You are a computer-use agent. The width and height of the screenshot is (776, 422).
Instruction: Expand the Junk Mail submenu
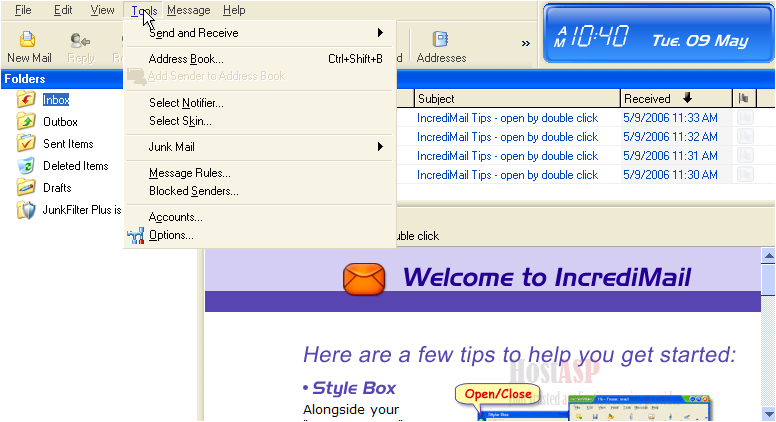[x=380, y=146]
